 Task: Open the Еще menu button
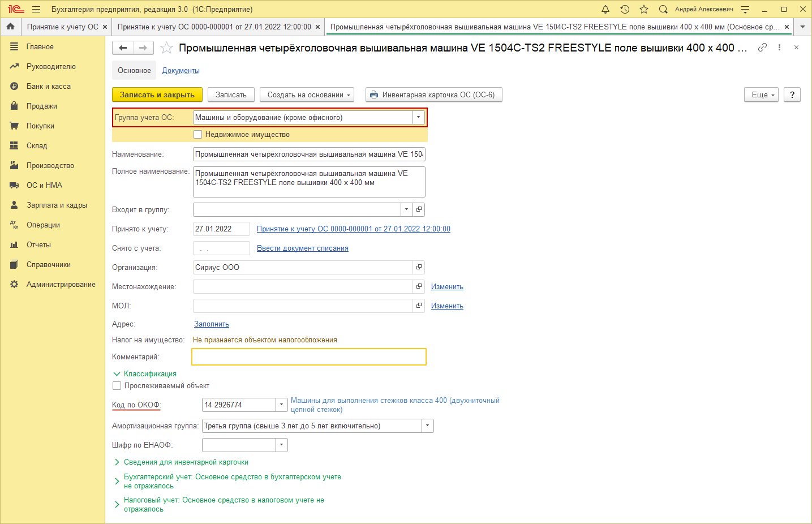coord(761,95)
